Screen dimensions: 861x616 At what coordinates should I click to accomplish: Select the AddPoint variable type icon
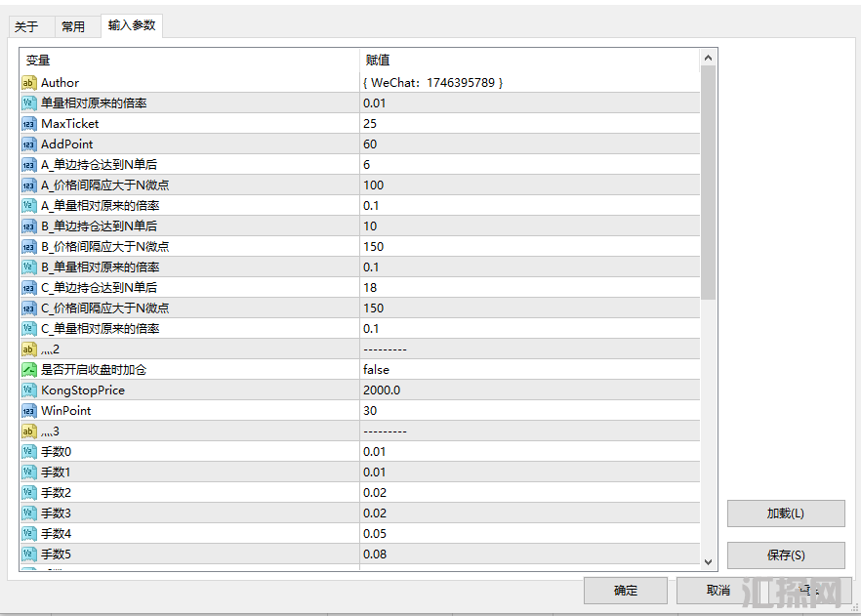pyautogui.click(x=28, y=144)
